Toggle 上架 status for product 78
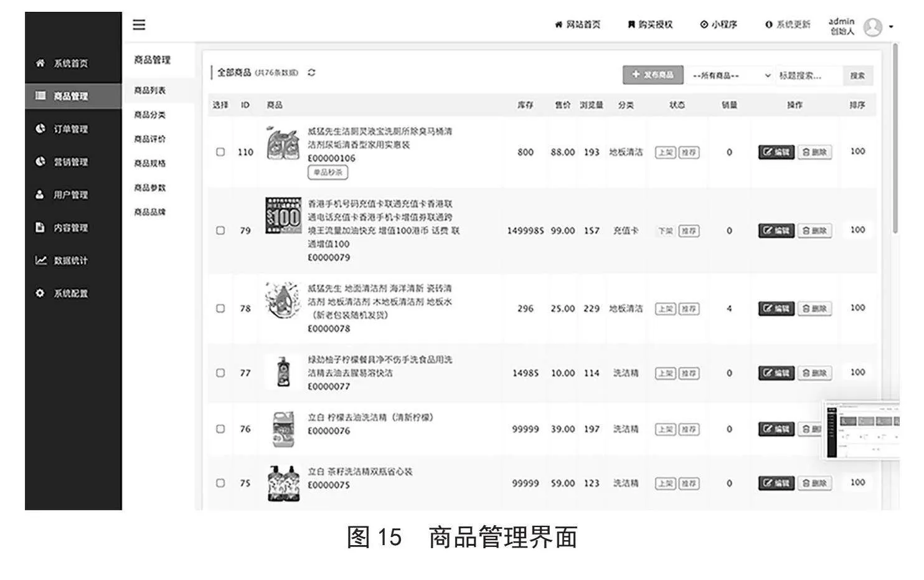 (666, 309)
